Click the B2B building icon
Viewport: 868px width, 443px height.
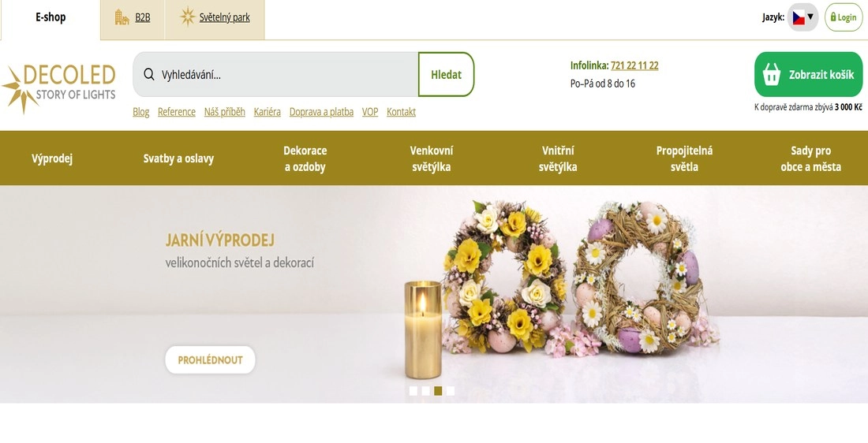click(x=122, y=17)
